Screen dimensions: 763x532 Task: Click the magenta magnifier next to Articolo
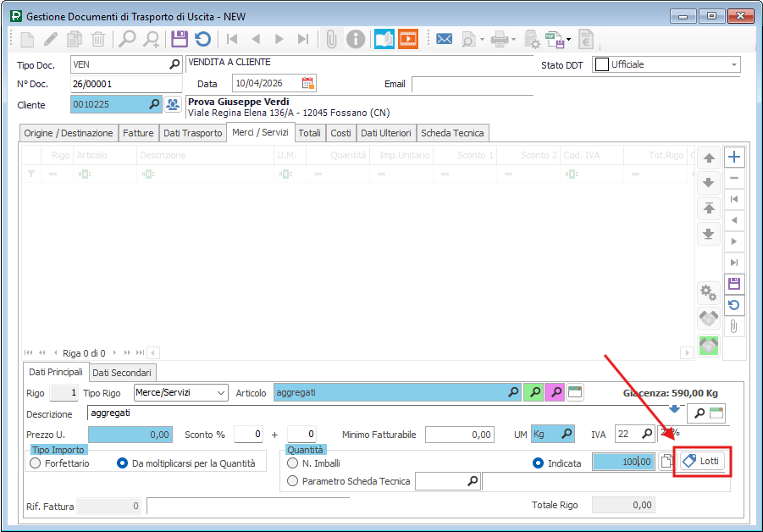555,392
